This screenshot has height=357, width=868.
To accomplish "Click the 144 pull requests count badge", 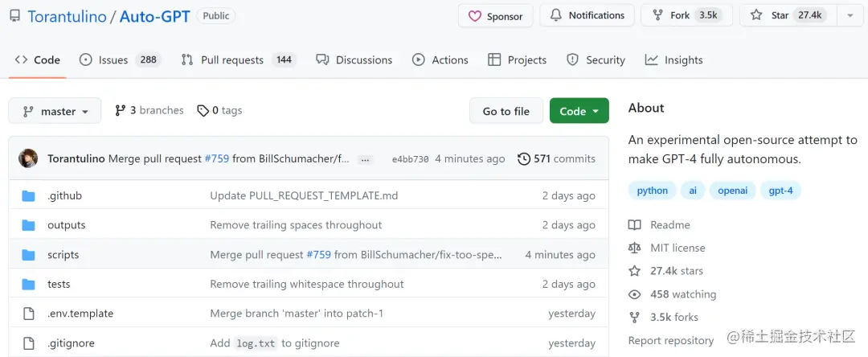I will pos(284,59).
